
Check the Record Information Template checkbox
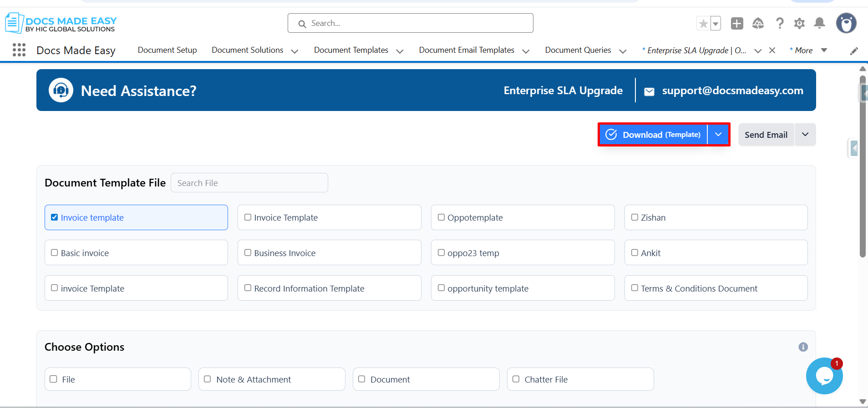248,288
